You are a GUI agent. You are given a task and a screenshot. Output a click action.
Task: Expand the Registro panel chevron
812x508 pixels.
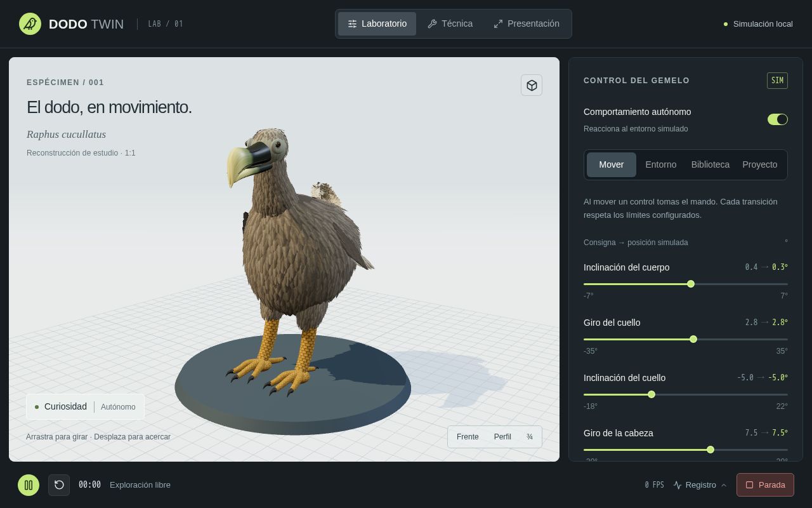723,485
